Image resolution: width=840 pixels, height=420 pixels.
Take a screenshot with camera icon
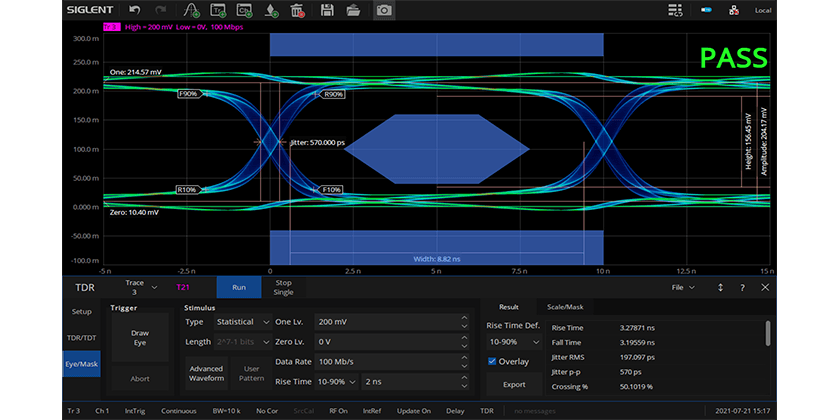383,10
